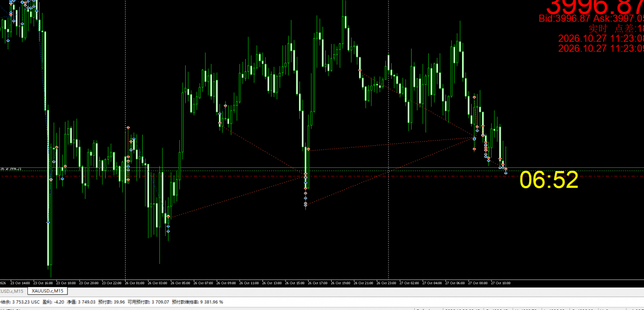
Task: Click the 实时 点差 spread label
Action: (616, 29)
